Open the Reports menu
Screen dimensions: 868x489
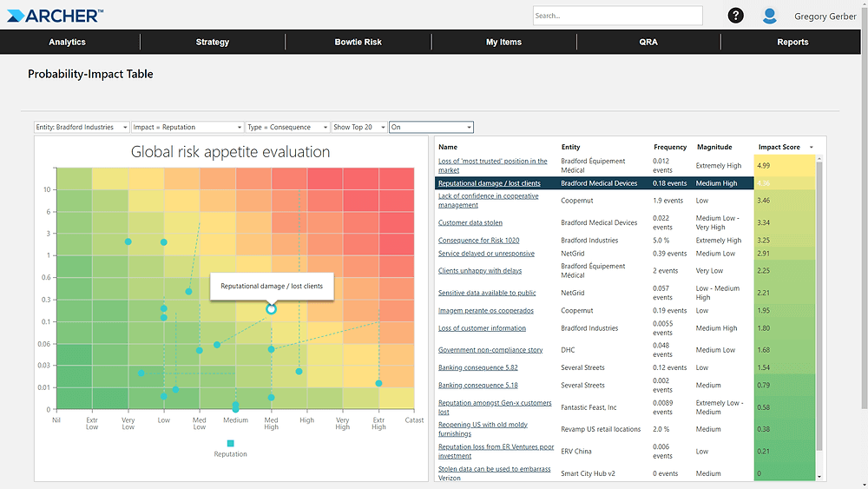pos(792,42)
